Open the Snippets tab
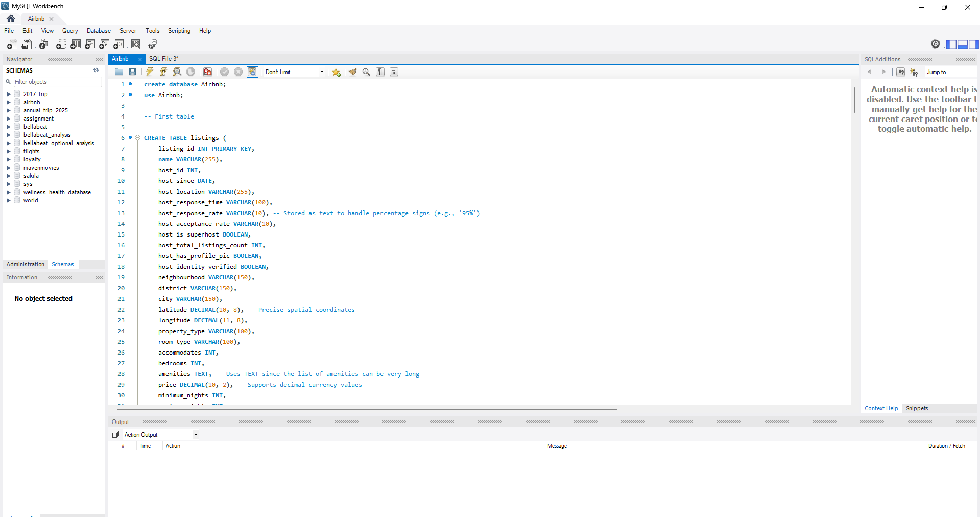Viewport: 980px width, 517px height. pos(917,408)
